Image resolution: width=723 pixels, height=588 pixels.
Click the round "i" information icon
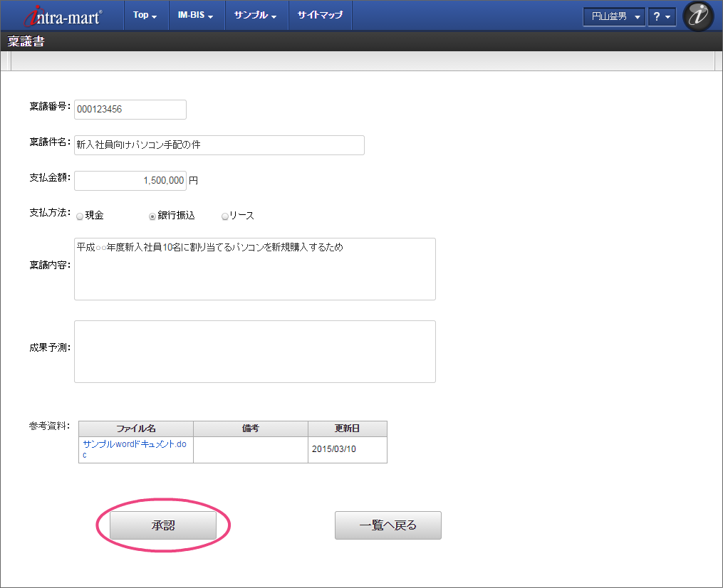(697, 16)
